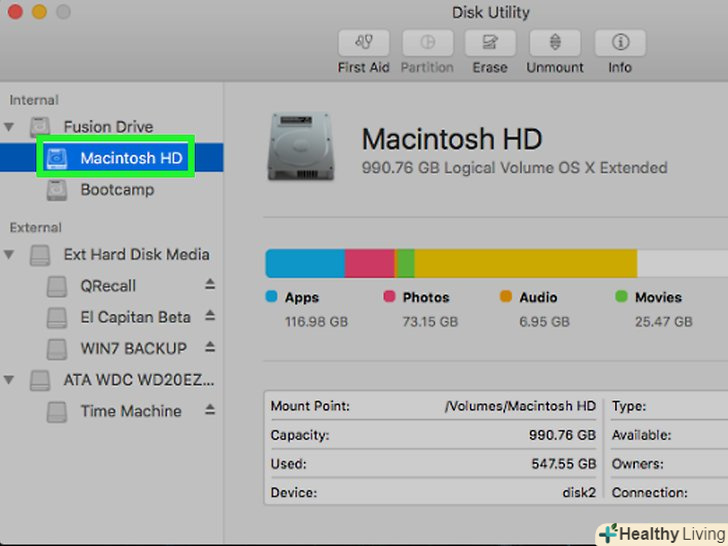728x546 pixels.
Task: Select the Macintosh HD sidebar volume
Action: 111,158
